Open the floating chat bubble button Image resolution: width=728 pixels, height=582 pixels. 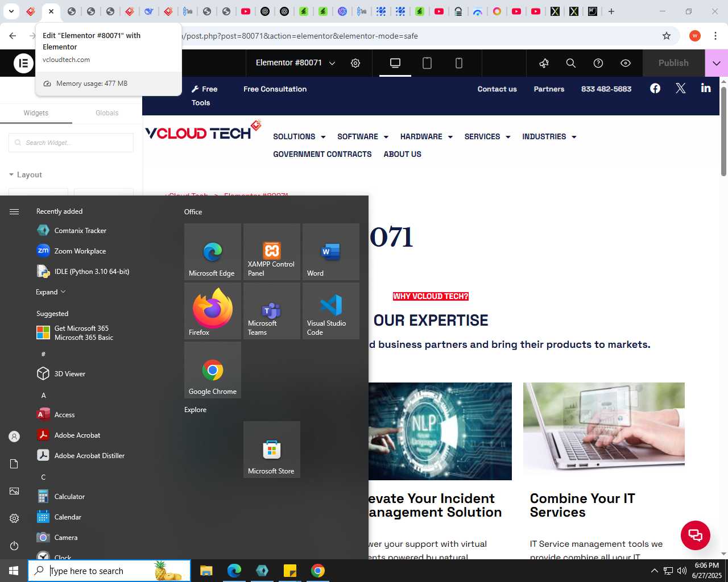coord(696,535)
